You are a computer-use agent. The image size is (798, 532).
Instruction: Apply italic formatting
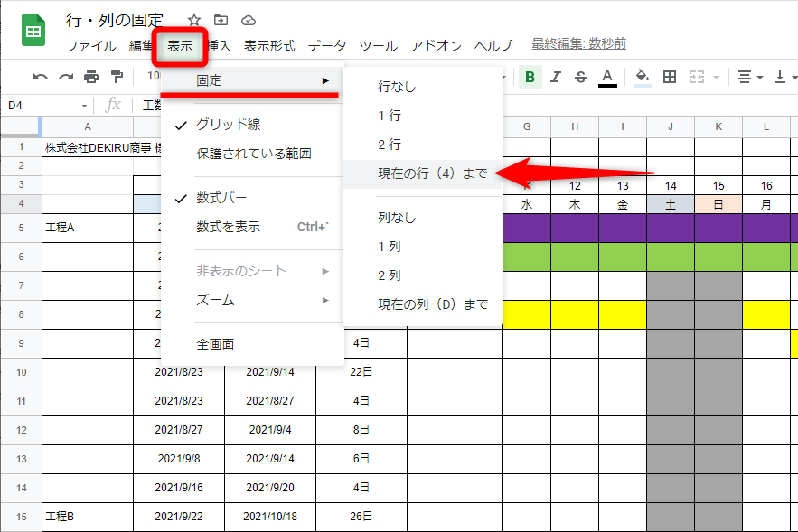[x=556, y=77]
